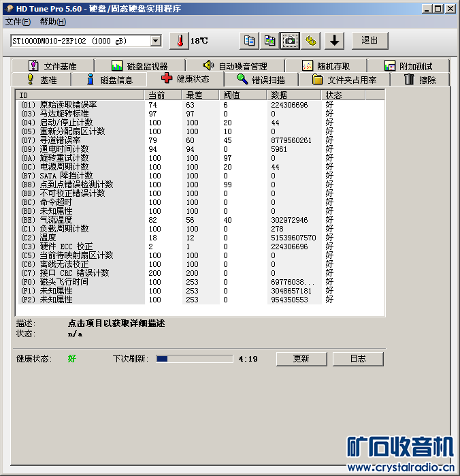The image size is (460, 476).
Task: Open the 文件夹占用率 folder tab
Action: 344,80
